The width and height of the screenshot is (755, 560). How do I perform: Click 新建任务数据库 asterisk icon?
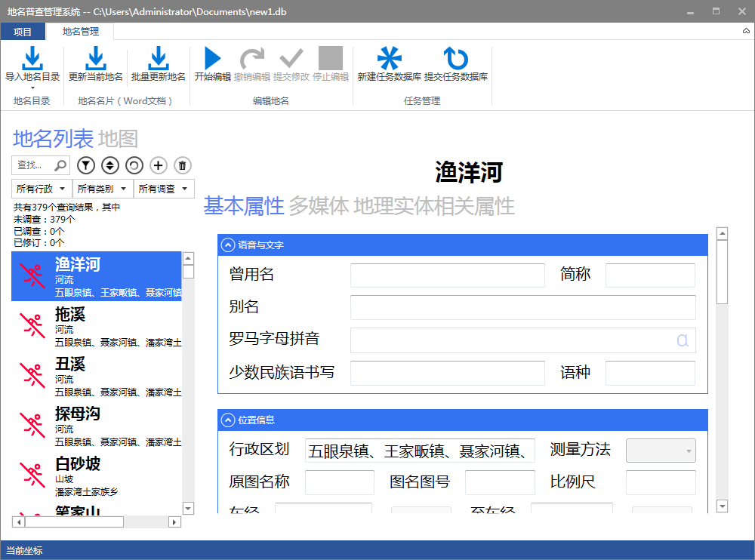pyautogui.click(x=390, y=59)
